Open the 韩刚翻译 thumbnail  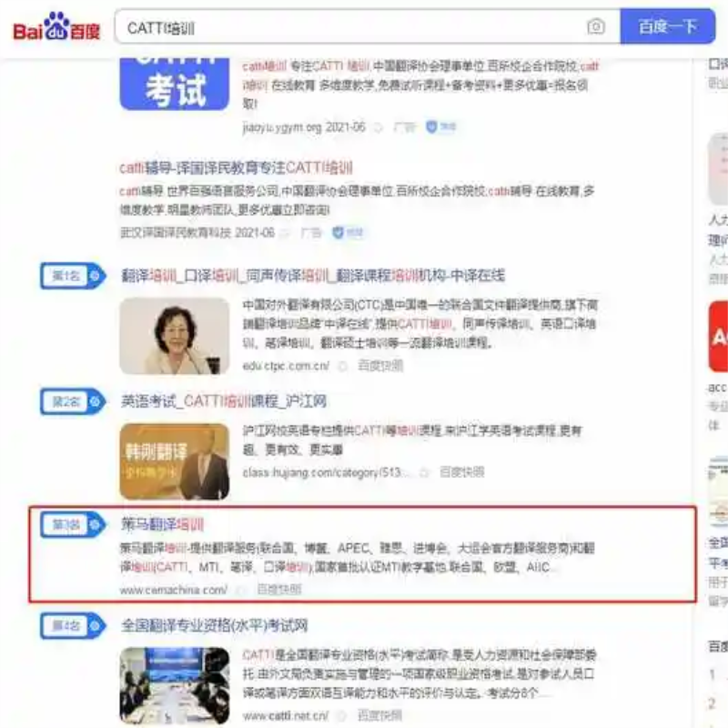(x=175, y=461)
